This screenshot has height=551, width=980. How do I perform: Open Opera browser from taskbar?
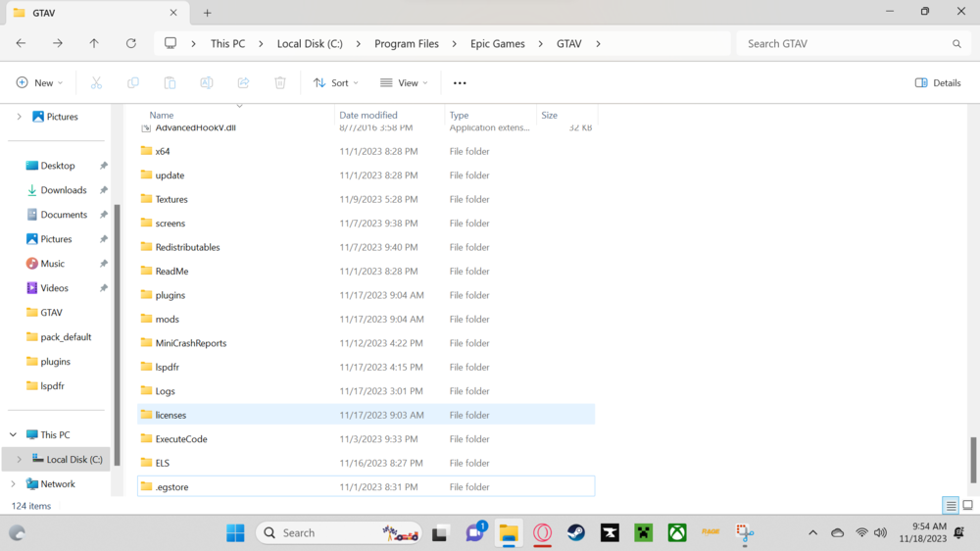(543, 533)
